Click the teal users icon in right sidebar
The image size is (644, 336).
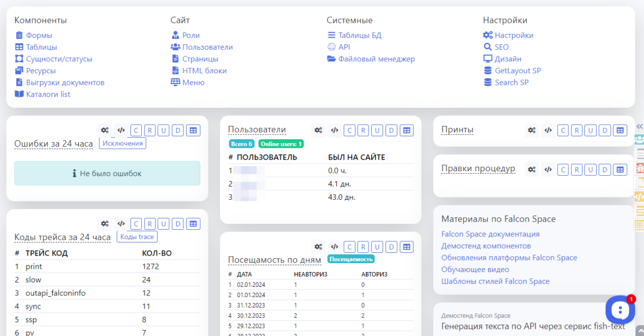639,140
